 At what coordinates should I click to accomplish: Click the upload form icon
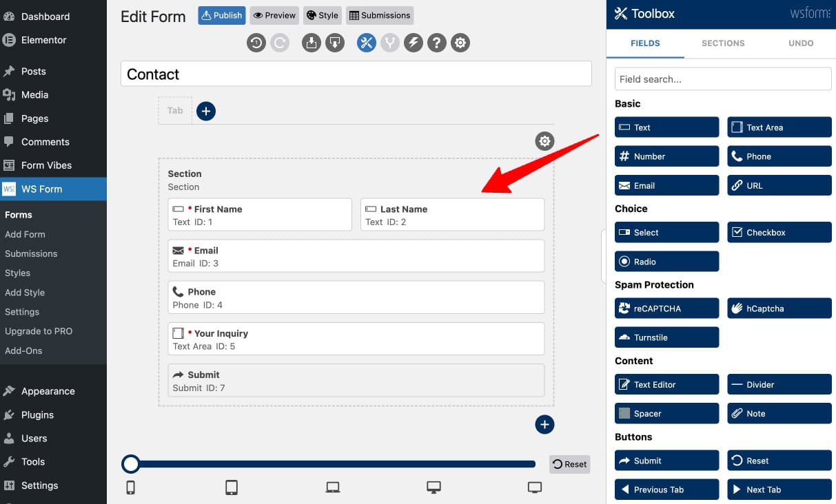point(312,43)
